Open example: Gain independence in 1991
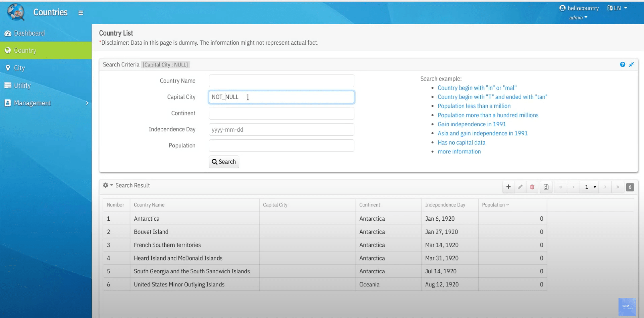Screen dimensions: 644x318 (x=472, y=124)
